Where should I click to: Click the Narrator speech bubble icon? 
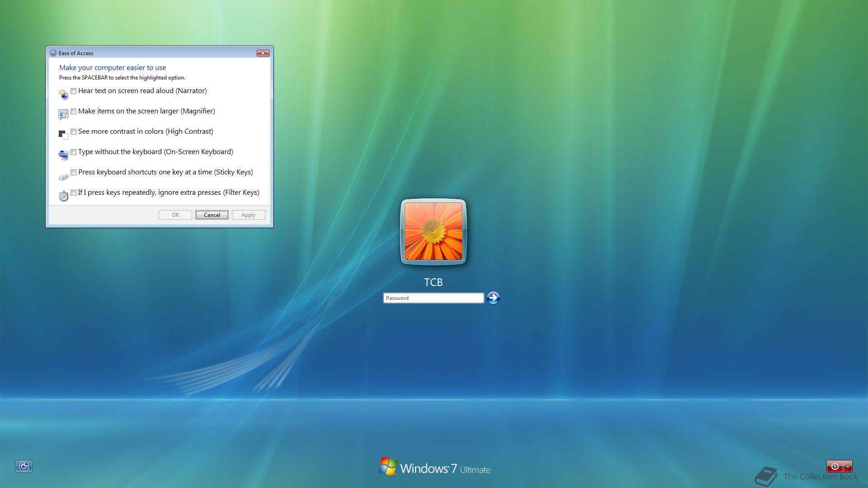click(63, 94)
